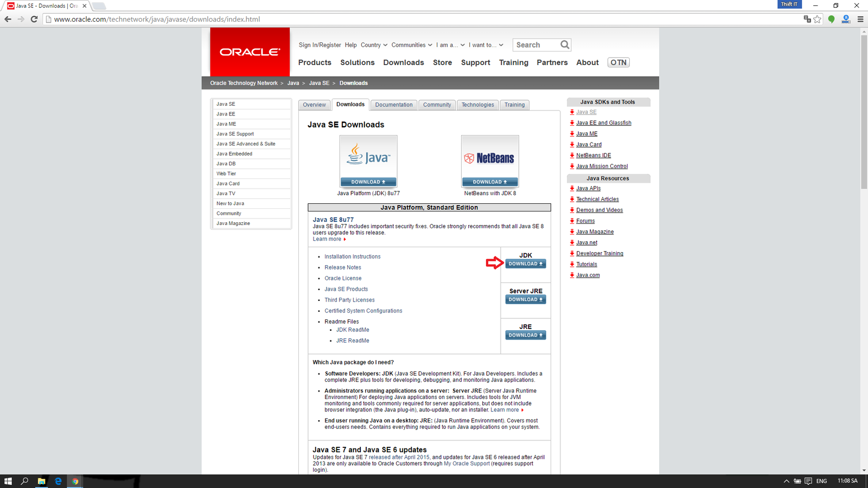Bookmark this page with the star icon
Screen dimensions: 868x488
[x=818, y=19]
